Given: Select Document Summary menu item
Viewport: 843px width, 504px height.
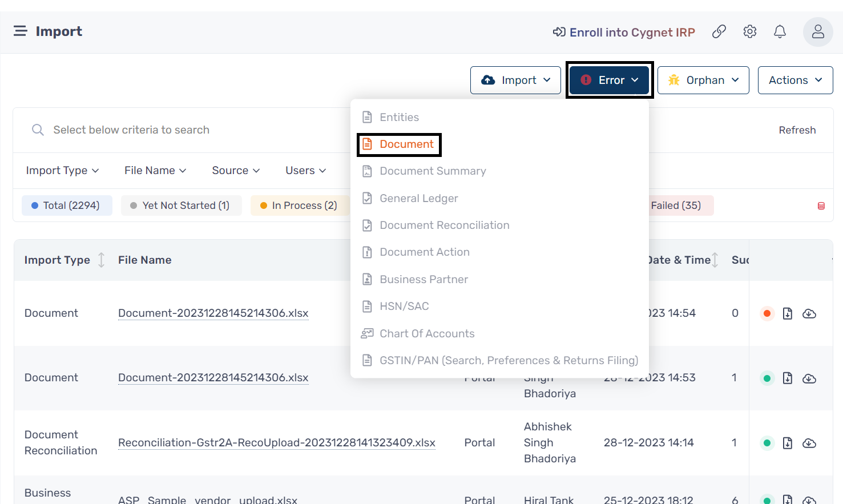Looking at the screenshot, I should coord(499,171).
